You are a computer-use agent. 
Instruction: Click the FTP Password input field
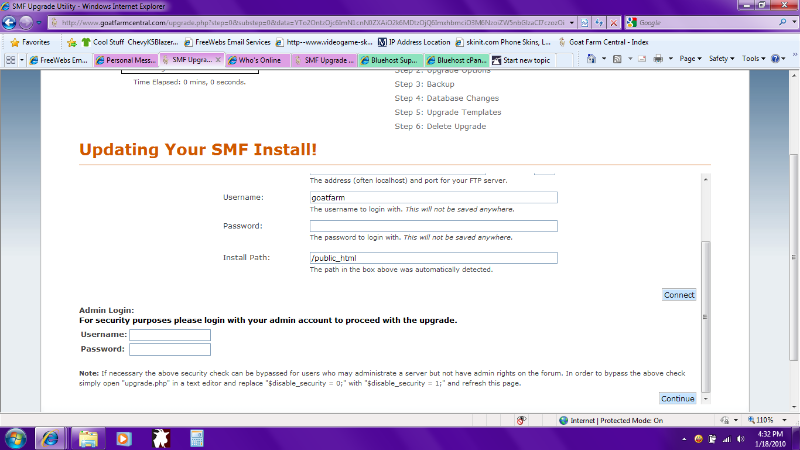(x=434, y=226)
